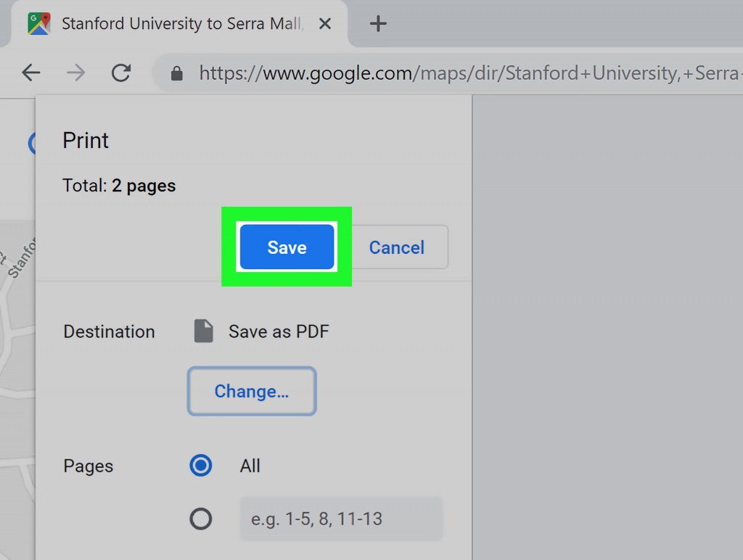Select the All pages radio button
743x560 pixels.
(200, 466)
